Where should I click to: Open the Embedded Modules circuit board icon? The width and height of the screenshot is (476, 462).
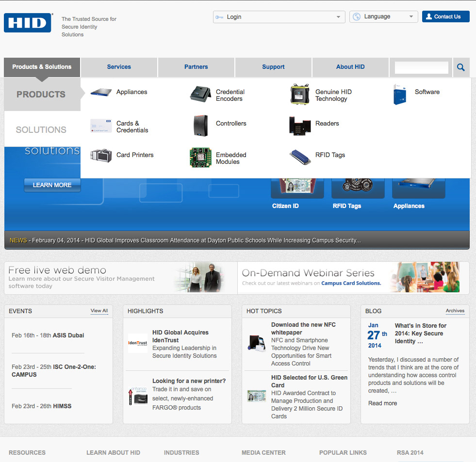click(x=200, y=158)
